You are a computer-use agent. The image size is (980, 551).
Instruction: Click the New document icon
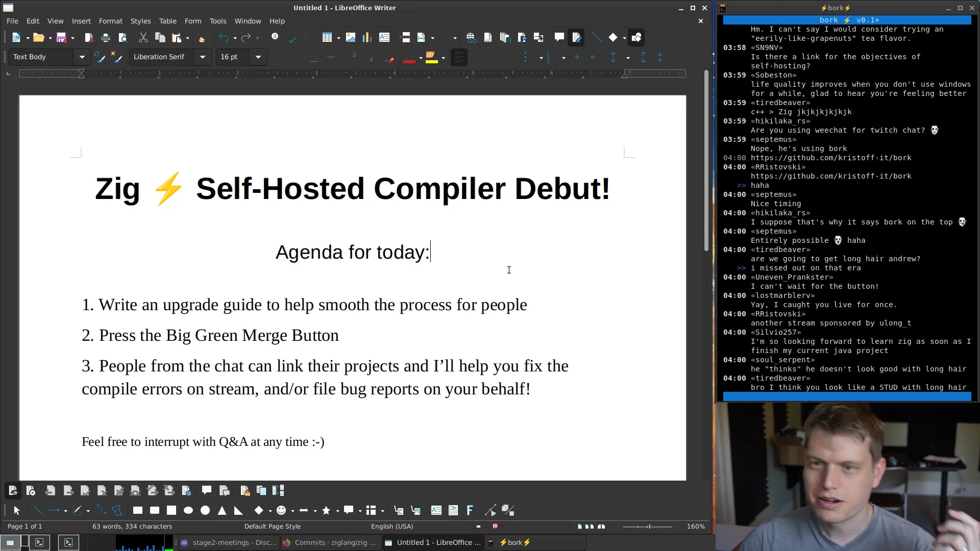tap(16, 38)
